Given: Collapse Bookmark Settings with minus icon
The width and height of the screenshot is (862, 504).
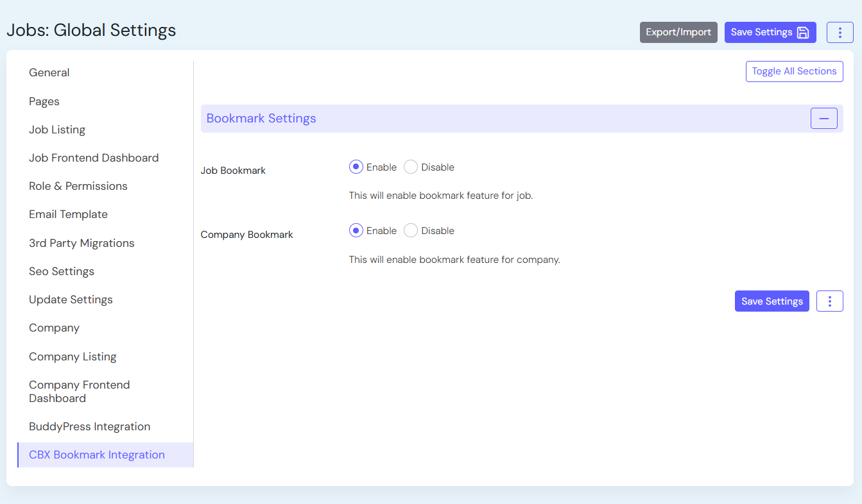Looking at the screenshot, I should (823, 119).
